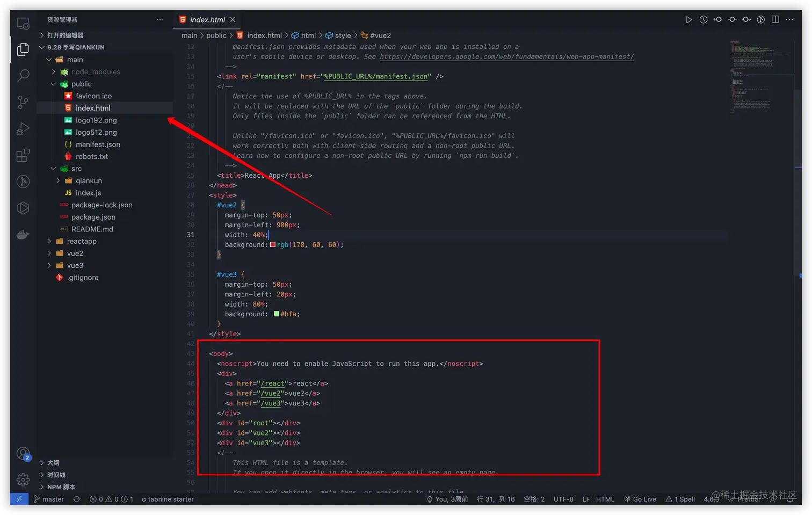812x515 pixels.
Task: Collapse the public folder chevron
Action: click(54, 84)
